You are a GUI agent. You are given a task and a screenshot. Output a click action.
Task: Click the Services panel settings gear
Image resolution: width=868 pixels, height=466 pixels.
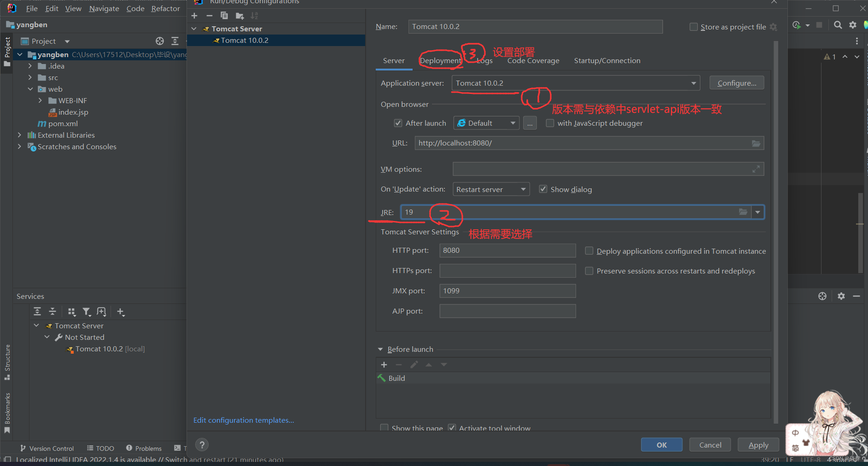pyautogui.click(x=841, y=296)
